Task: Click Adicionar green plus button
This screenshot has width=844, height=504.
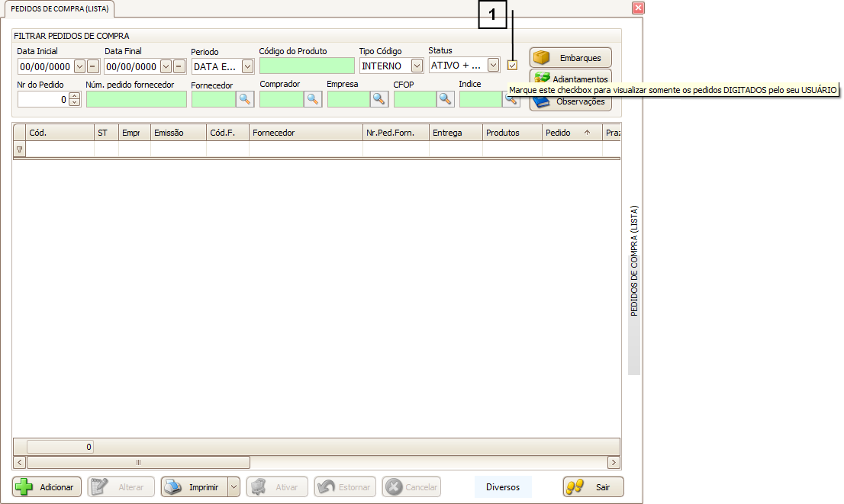Action: (47, 487)
